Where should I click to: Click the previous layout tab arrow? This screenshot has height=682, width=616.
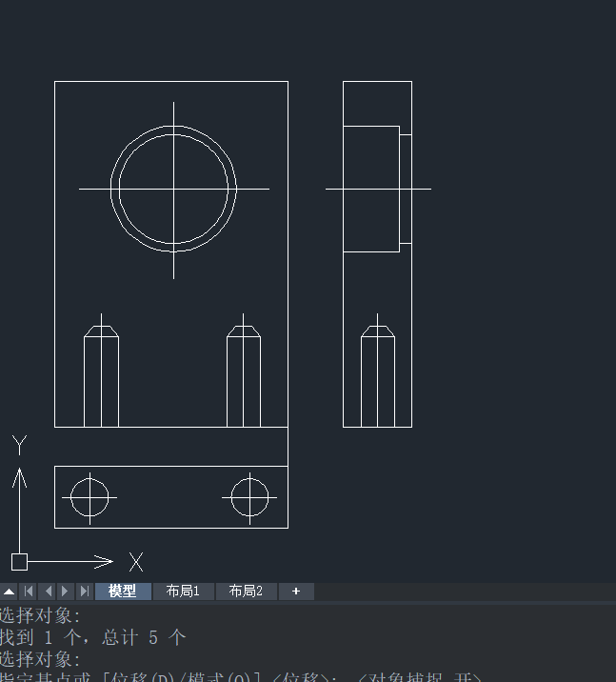(x=48, y=592)
